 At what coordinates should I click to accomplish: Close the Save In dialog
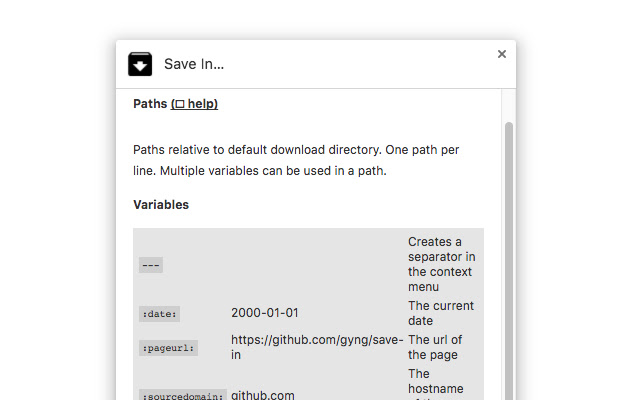click(x=502, y=54)
